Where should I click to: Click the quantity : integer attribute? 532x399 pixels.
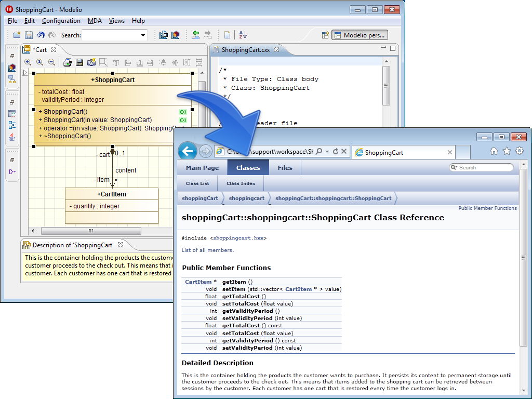pyautogui.click(x=95, y=206)
